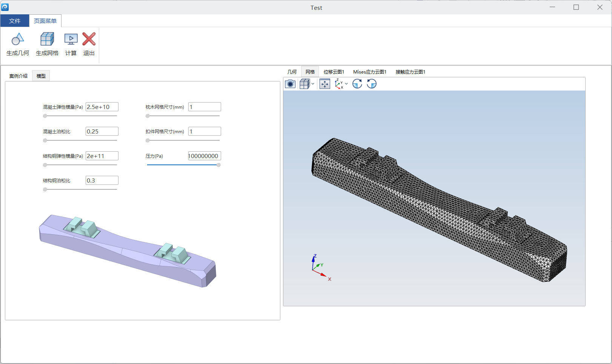Screen dimensions: 612x364
Task: Minimize the Test window
Action: (552, 7)
